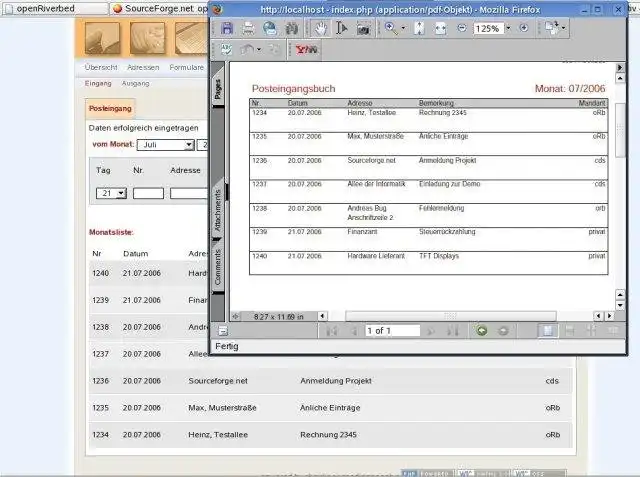Click the Ausgang sub-navigation link
This screenshot has height=477, width=640.
(135, 83)
